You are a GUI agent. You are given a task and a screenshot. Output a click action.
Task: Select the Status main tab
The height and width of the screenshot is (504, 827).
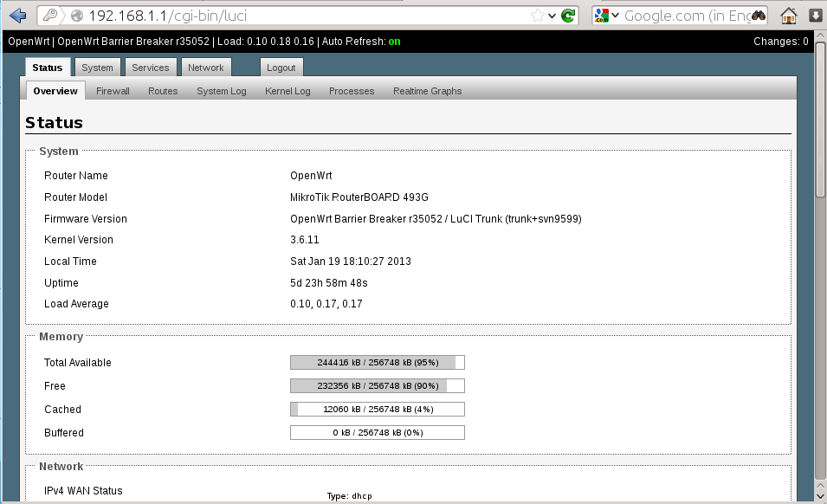coord(48,68)
